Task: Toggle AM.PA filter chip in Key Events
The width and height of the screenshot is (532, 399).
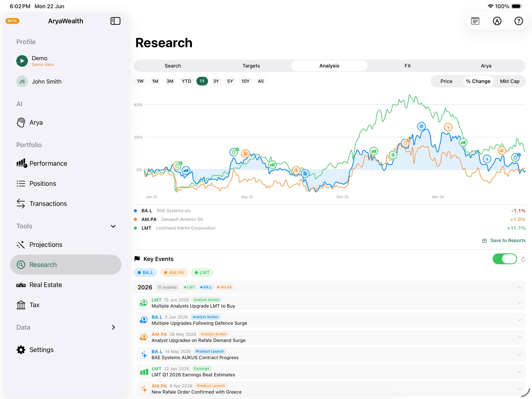Action: point(174,273)
